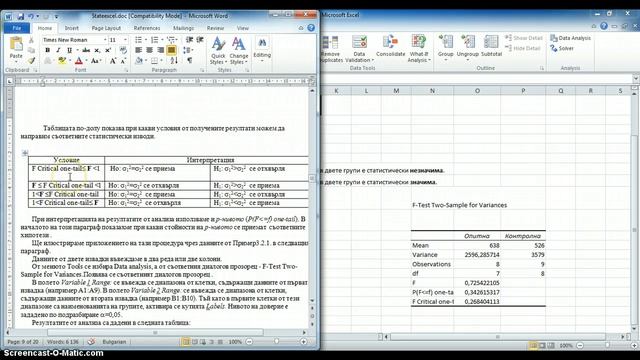This screenshot has height=360, width=640.
Task: Toggle Show/Hide paragraph marks
Action: [x=189, y=61]
